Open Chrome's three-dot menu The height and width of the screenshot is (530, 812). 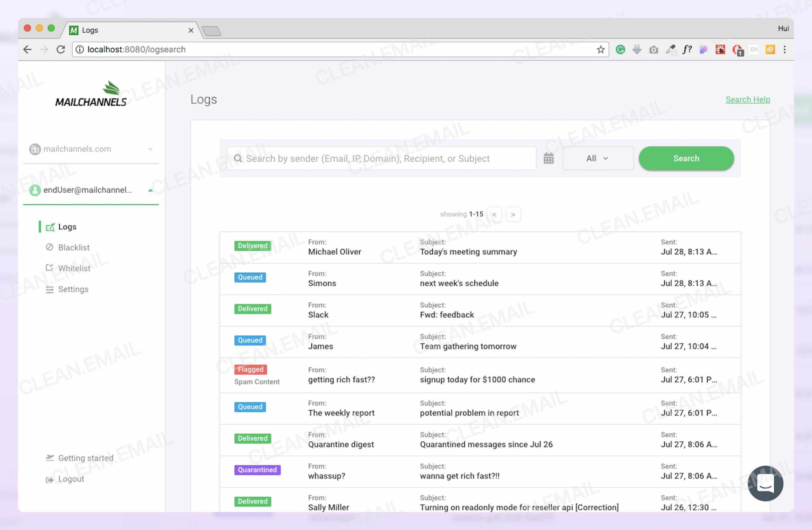click(784, 50)
